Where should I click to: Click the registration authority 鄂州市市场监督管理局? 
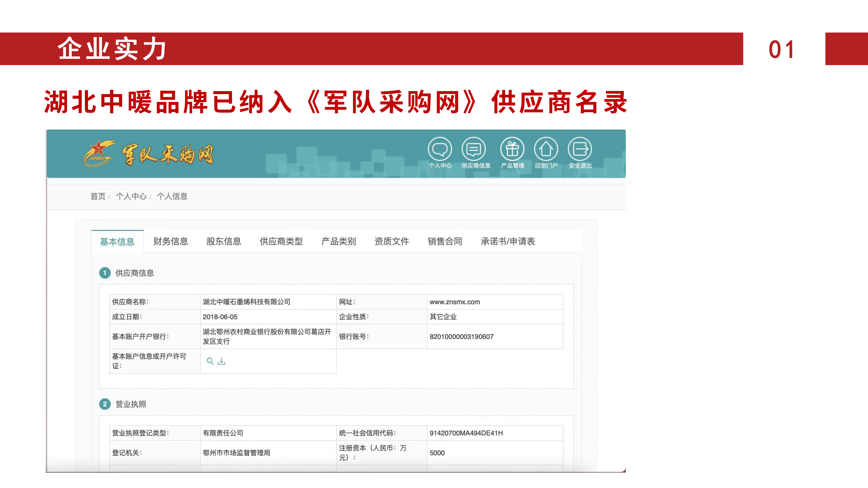click(236, 453)
